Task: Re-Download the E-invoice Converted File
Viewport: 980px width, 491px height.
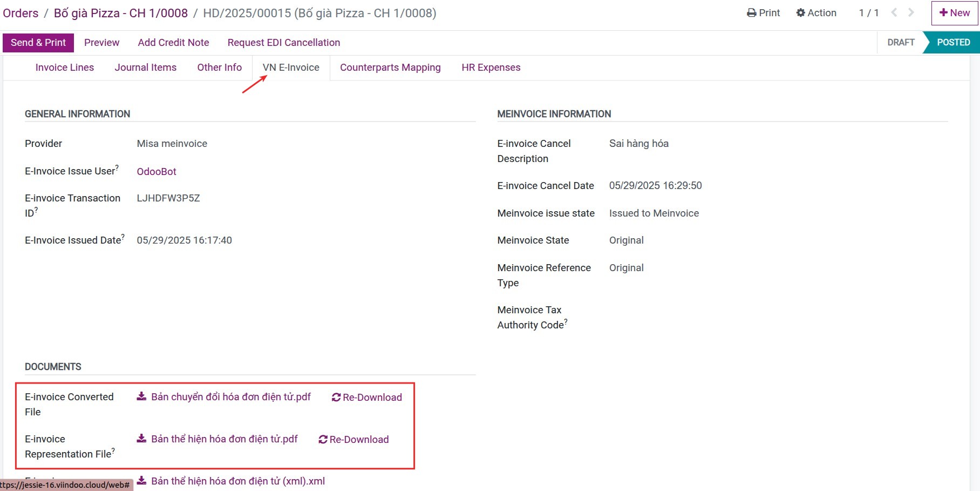Action: [367, 398]
